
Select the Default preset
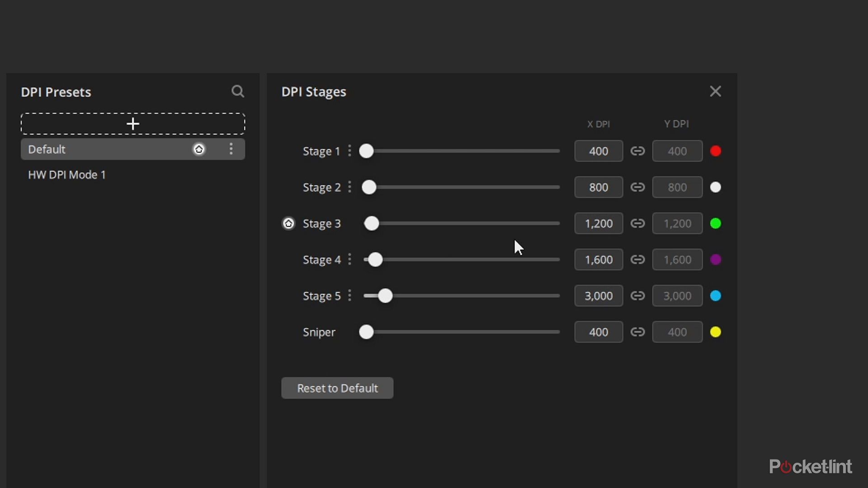[x=90, y=149]
